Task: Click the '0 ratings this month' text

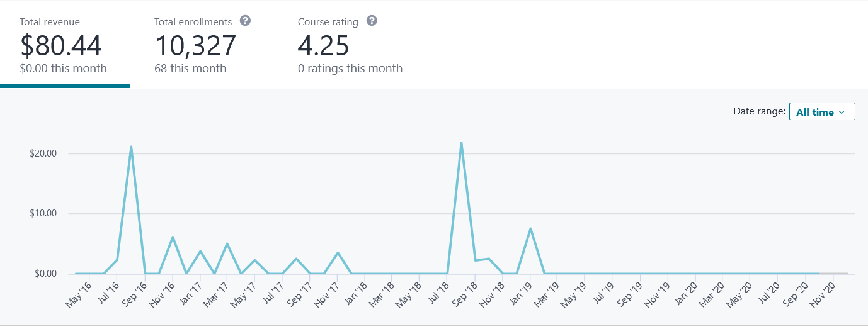Action: (350, 68)
